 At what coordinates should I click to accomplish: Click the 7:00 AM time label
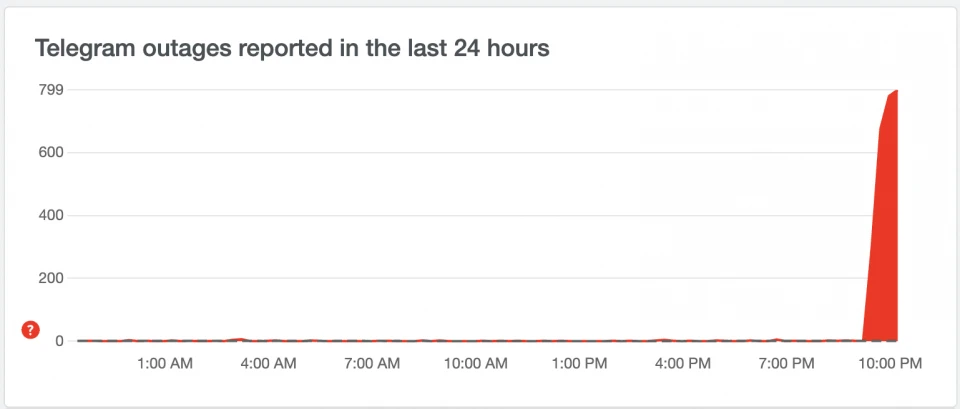(x=372, y=364)
